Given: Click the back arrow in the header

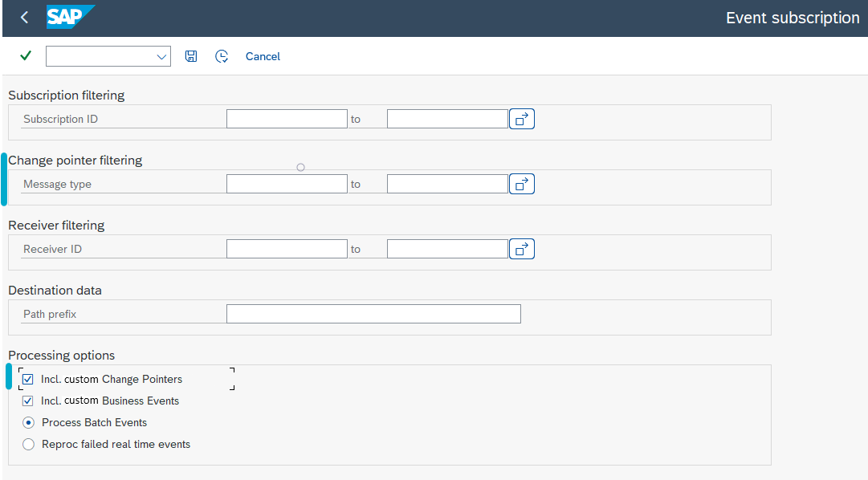Looking at the screenshot, I should click(23, 17).
